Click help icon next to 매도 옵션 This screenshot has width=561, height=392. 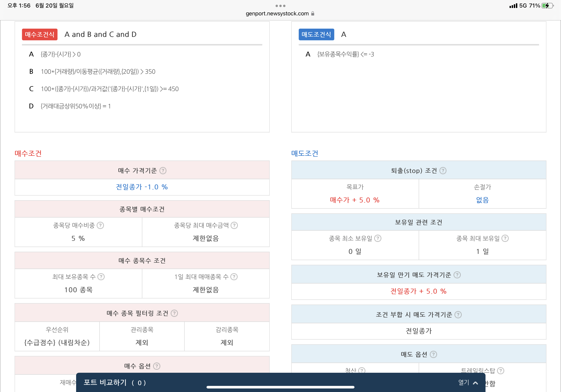click(x=433, y=354)
